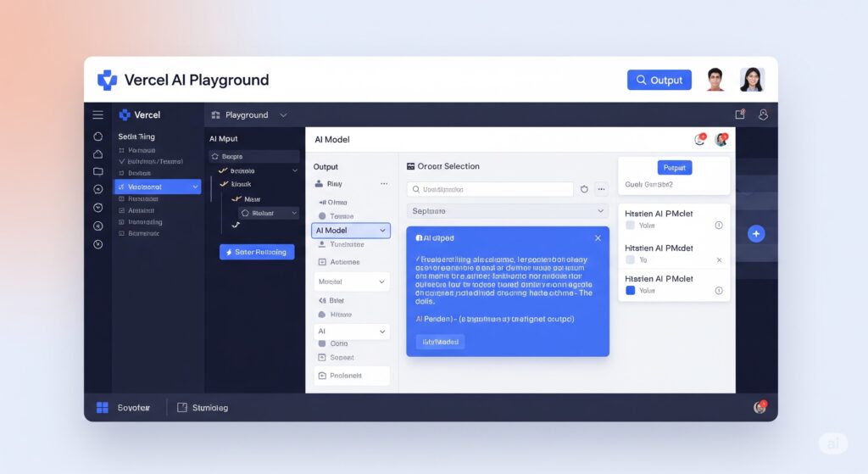Screen dimensions: 868x474
Task: Click the icon before the Playground label
Action: coord(216,114)
